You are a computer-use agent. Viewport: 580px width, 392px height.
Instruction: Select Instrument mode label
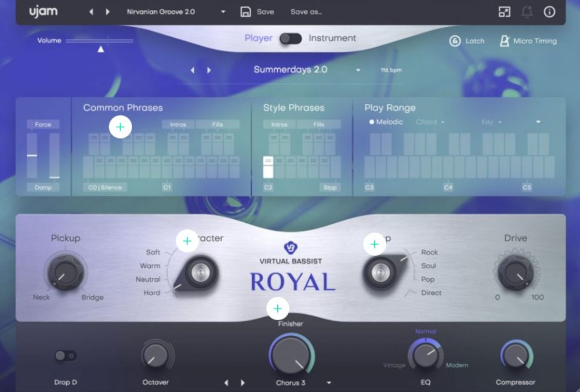(x=332, y=38)
